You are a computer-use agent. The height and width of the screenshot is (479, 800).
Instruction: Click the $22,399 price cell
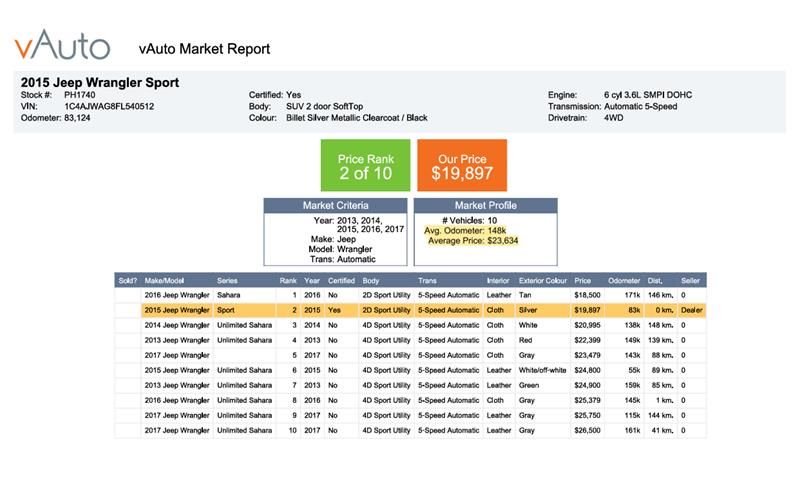point(587,340)
